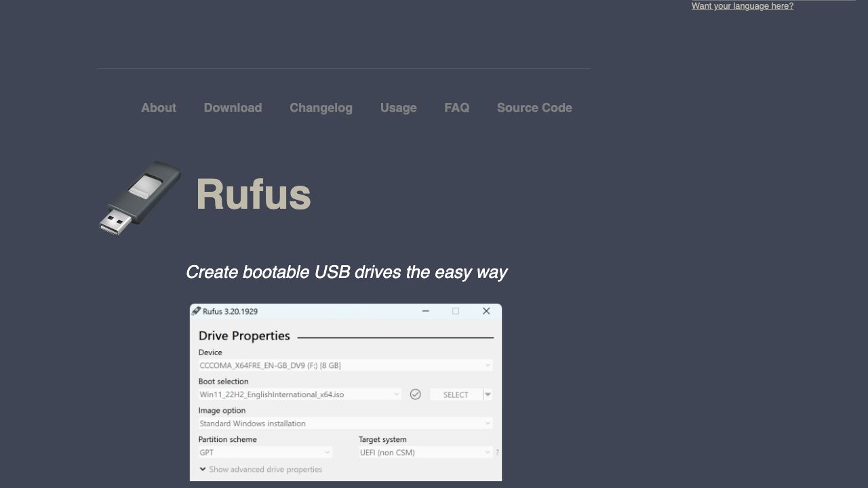Click the question mark help next to Target system
The height and width of the screenshot is (488, 868).
497,453
